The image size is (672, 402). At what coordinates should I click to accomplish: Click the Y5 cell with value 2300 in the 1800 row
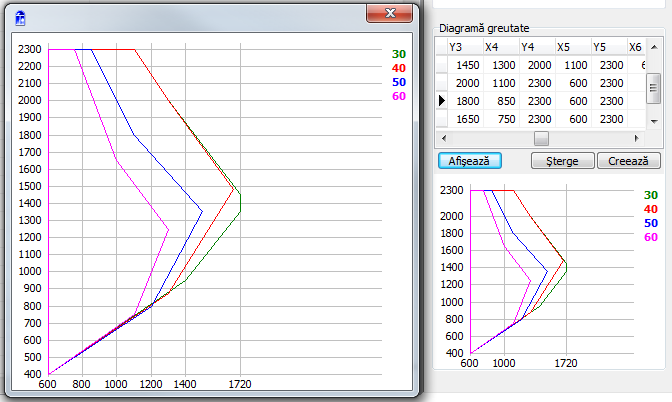609,101
